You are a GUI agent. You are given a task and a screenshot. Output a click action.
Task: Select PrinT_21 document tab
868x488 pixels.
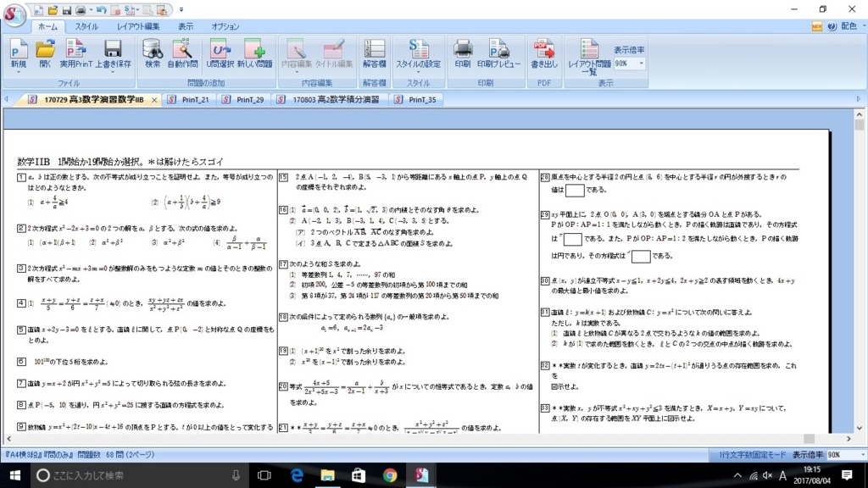click(189, 100)
